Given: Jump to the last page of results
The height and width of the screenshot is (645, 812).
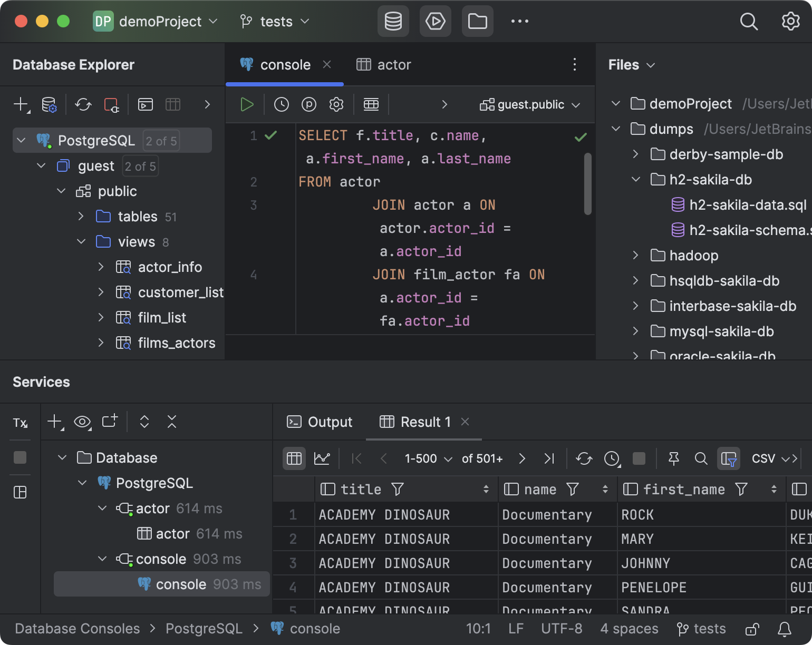Looking at the screenshot, I should (549, 458).
